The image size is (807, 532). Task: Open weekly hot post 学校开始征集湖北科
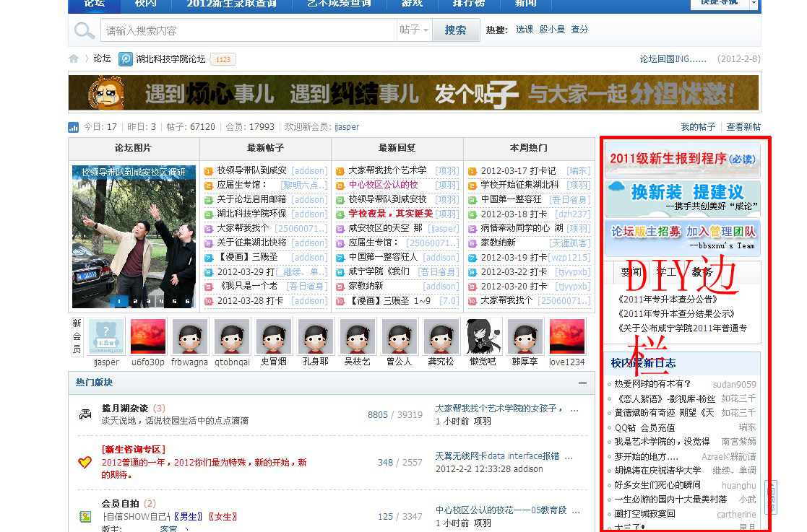[519, 185]
